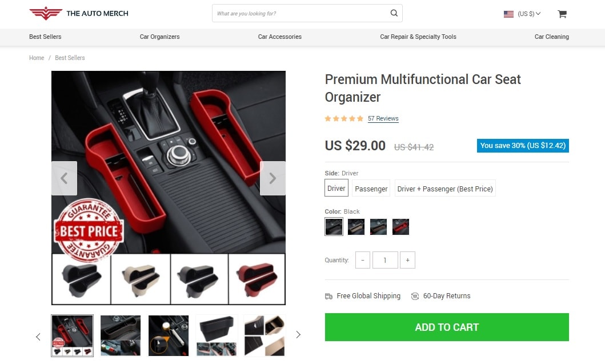Select Driver + Passenger (Best Price) option
Image resolution: width=605 pixels, height=364 pixels.
tap(444, 187)
